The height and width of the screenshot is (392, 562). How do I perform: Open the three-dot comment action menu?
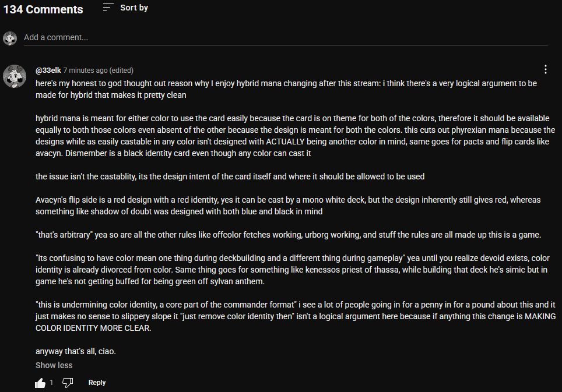pyautogui.click(x=545, y=69)
